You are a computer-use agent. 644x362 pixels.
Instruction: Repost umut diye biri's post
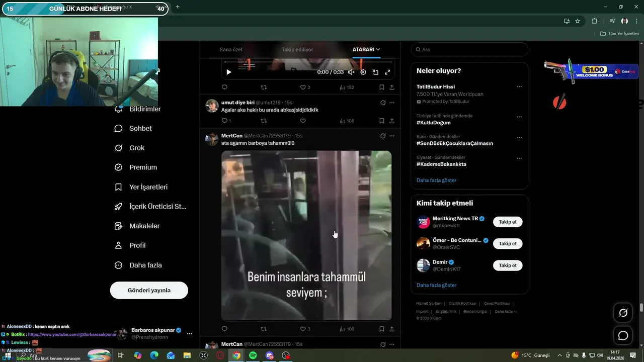(x=264, y=121)
